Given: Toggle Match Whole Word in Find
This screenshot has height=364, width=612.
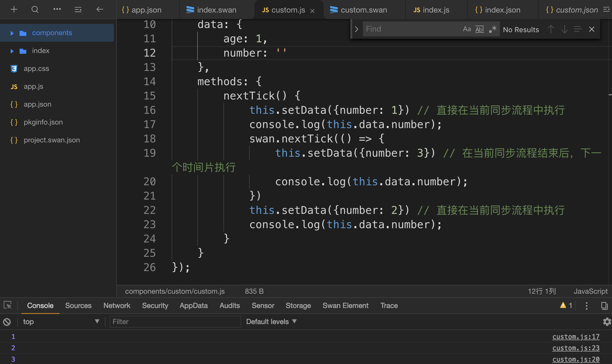Looking at the screenshot, I should click(x=479, y=29).
